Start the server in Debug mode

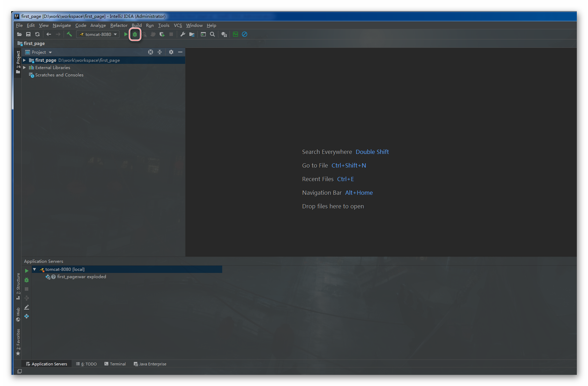[x=135, y=34]
